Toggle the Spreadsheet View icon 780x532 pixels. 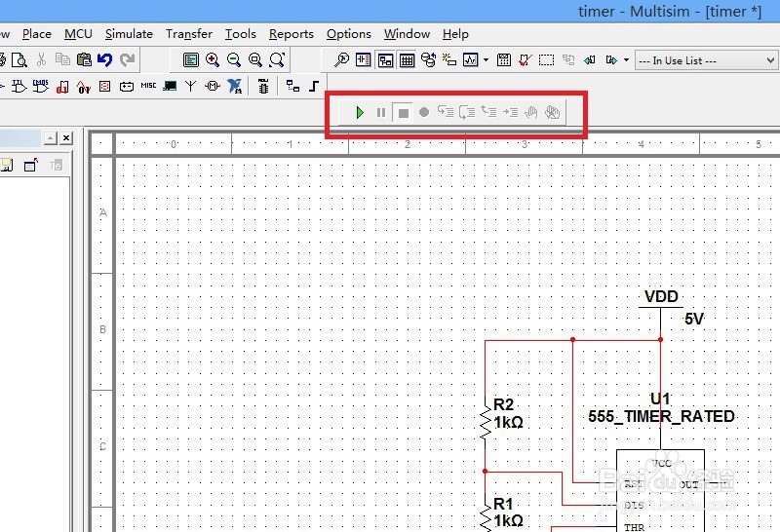(407, 60)
